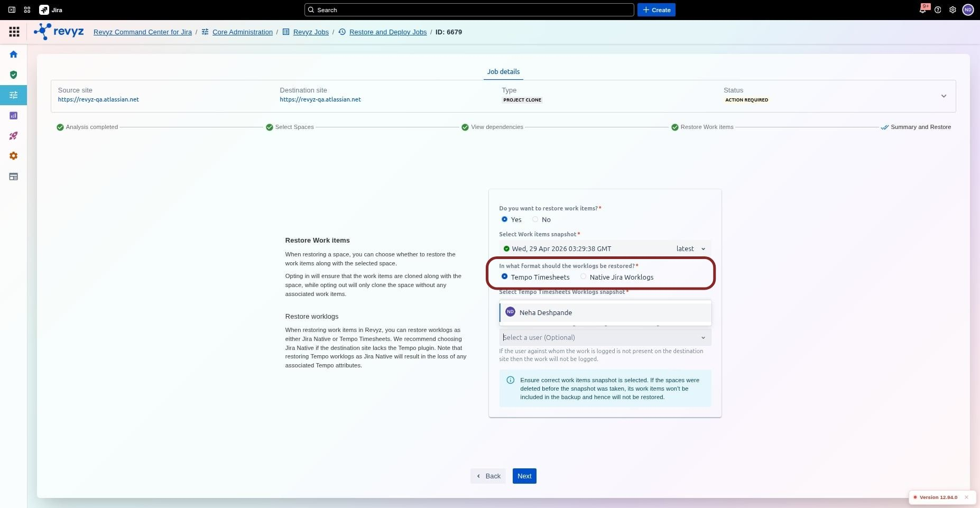Open the help question mark icon
Image resolution: width=980 pixels, height=508 pixels.
(938, 10)
